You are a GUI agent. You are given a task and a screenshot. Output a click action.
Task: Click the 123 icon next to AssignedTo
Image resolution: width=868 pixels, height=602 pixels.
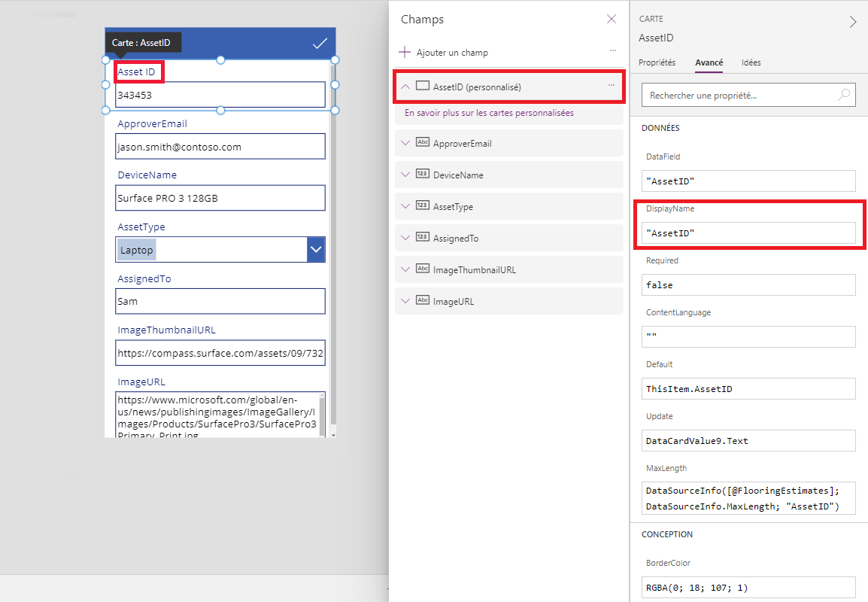coord(423,237)
